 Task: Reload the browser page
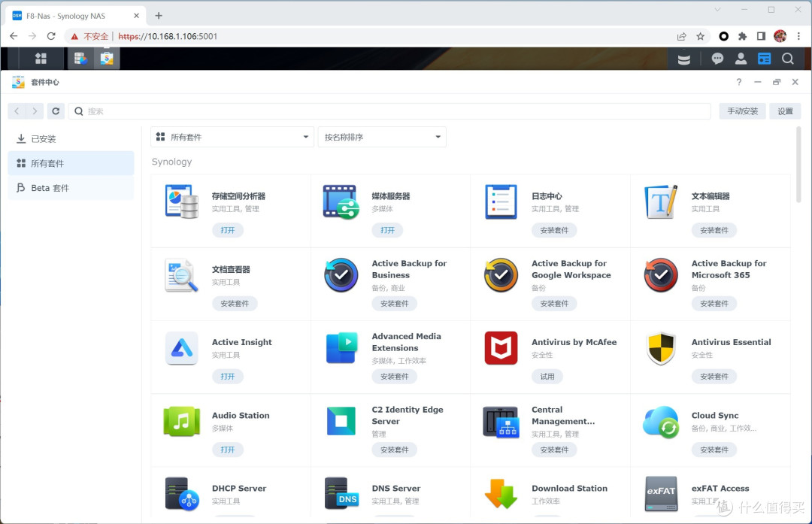51,36
